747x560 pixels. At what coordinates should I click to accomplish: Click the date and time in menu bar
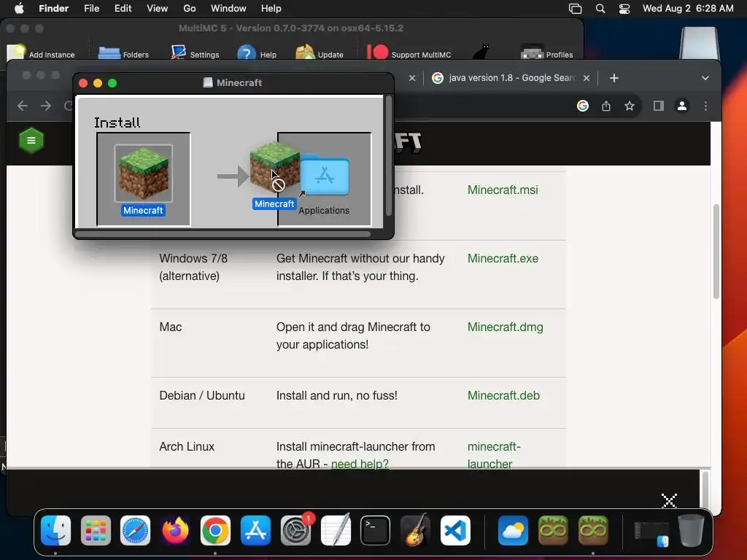(688, 9)
